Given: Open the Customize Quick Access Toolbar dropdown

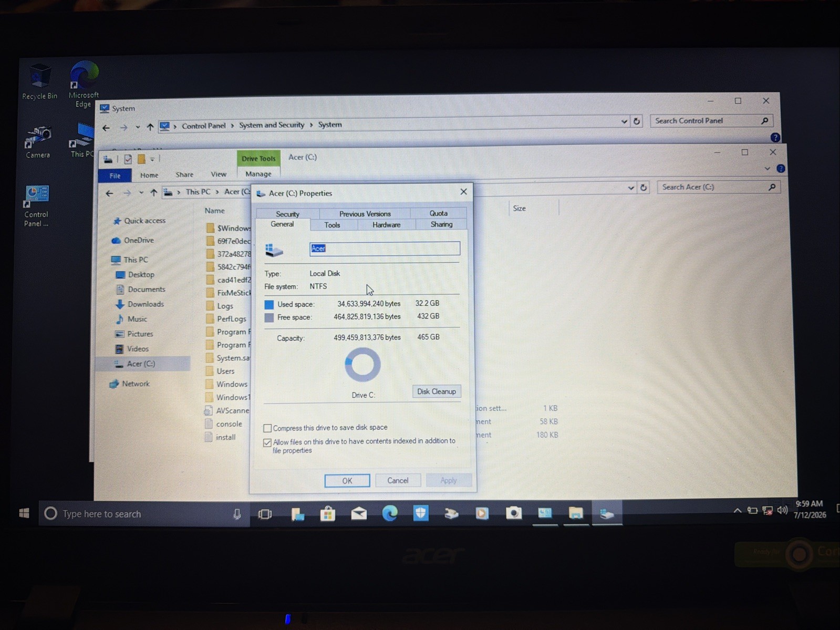Looking at the screenshot, I should click(x=152, y=159).
